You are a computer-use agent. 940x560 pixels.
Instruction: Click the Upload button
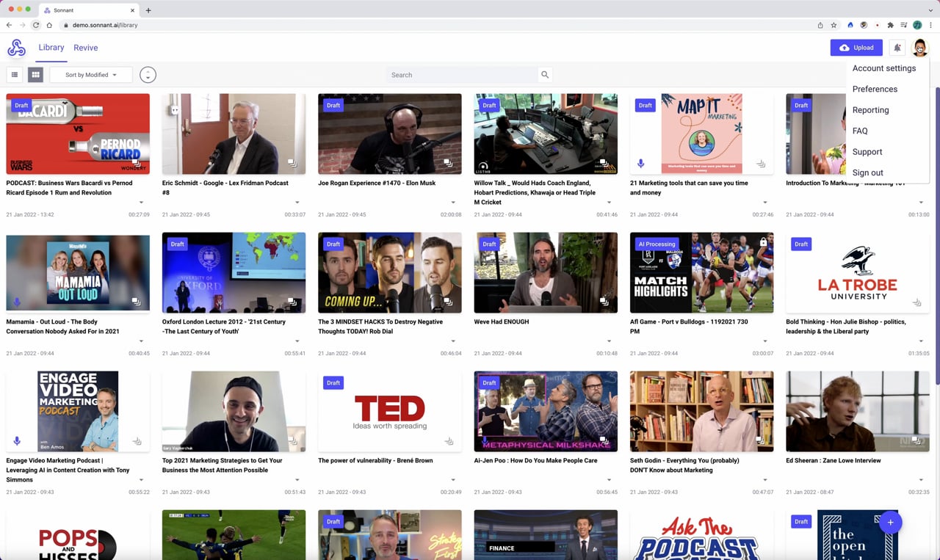(856, 48)
